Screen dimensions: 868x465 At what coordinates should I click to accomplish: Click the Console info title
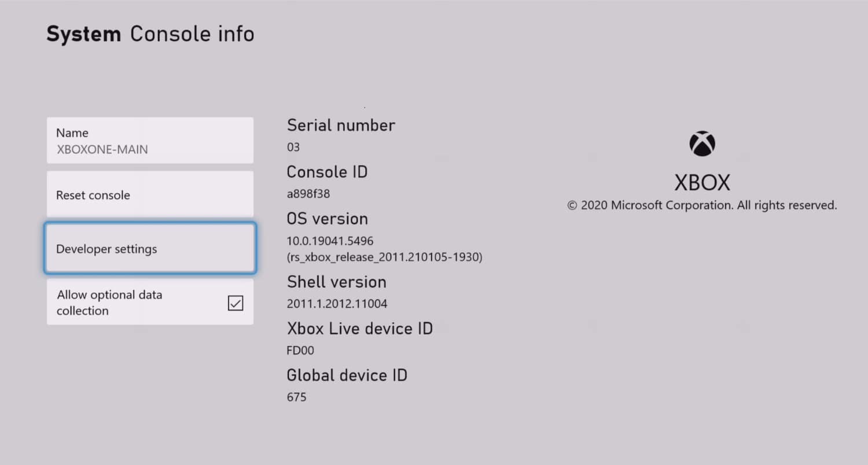point(192,34)
